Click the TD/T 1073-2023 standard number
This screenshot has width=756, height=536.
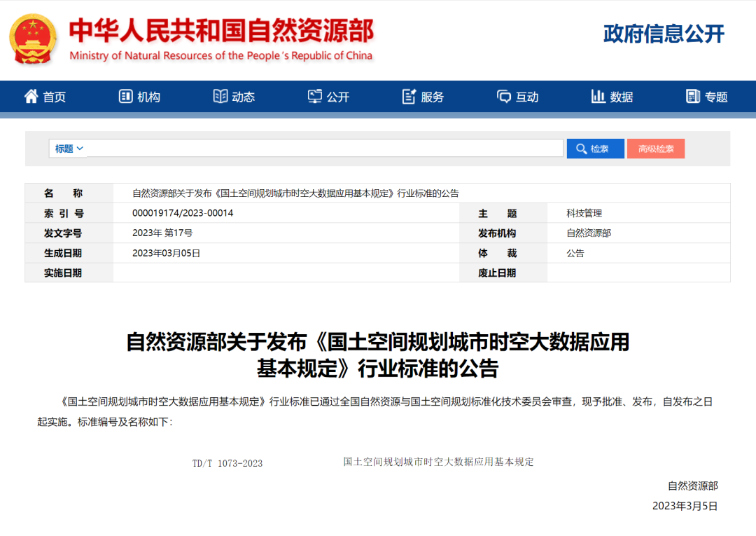[x=227, y=463]
